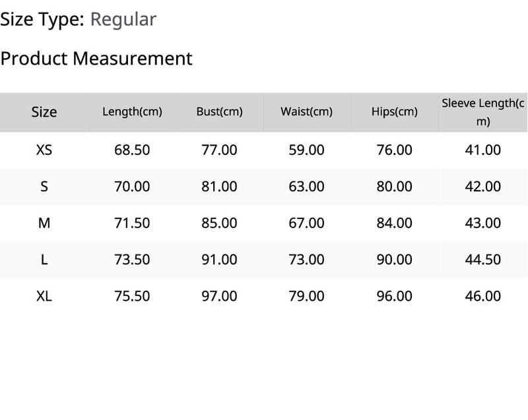Select M bust value 85.00

[219, 223]
